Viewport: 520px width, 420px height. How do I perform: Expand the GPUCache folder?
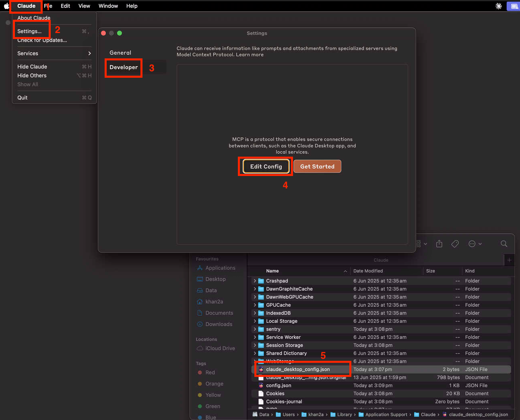(255, 305)
